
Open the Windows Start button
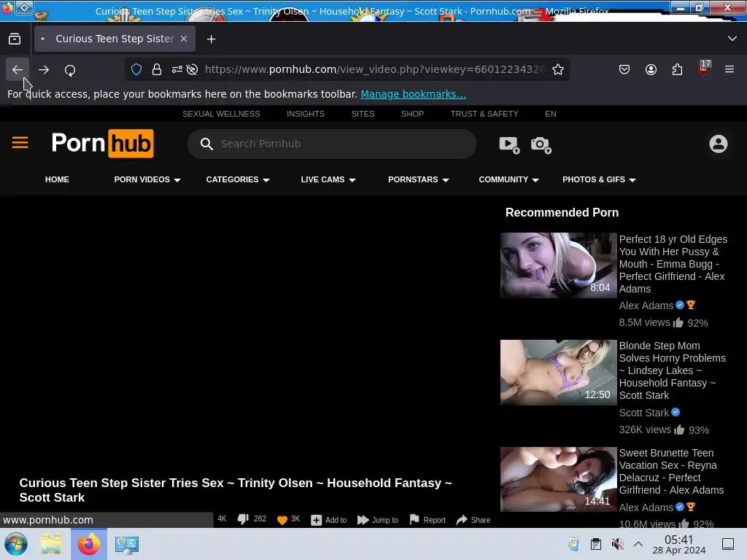coord(16,544)
